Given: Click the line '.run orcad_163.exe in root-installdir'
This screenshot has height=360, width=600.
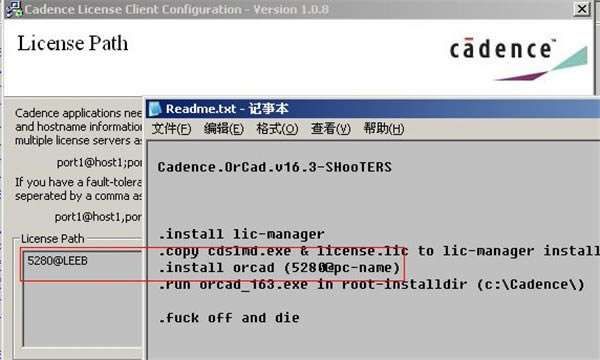Looking at the screenshot, I should 371,285.
